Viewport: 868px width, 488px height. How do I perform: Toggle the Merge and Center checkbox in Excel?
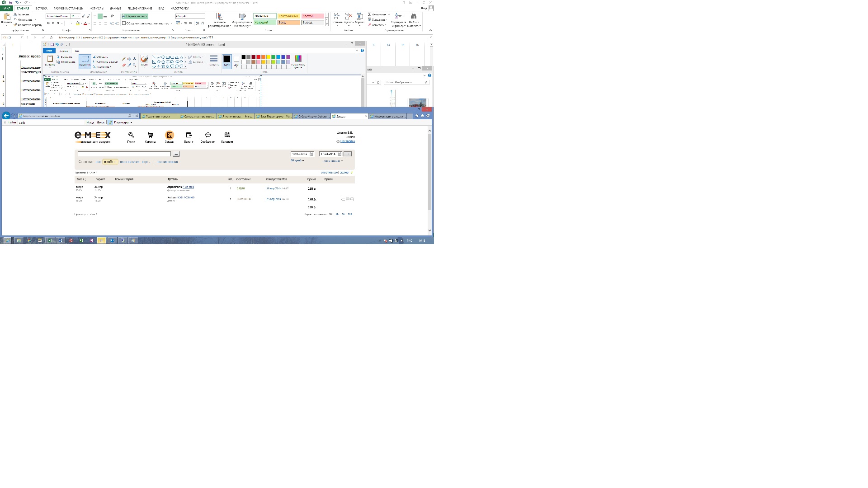coord(124,23)
